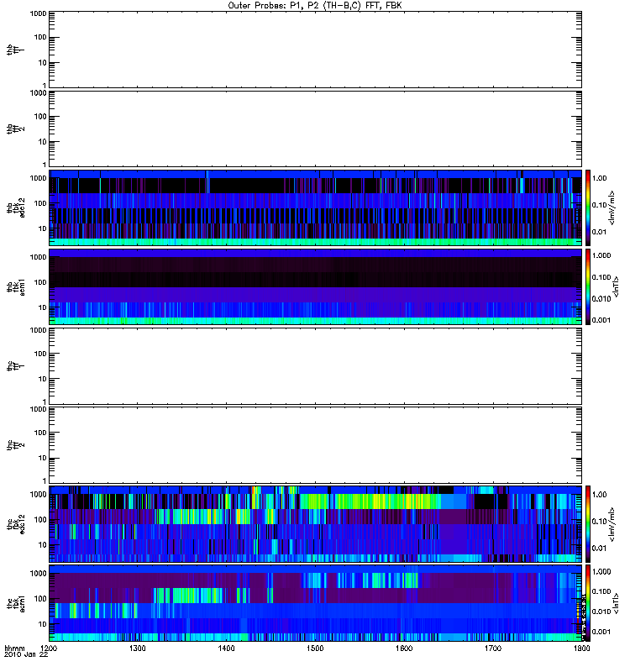630x672 pixels.
Task: Click the "thc fbk edc12" axis label
Action: [x=15, y=523]
